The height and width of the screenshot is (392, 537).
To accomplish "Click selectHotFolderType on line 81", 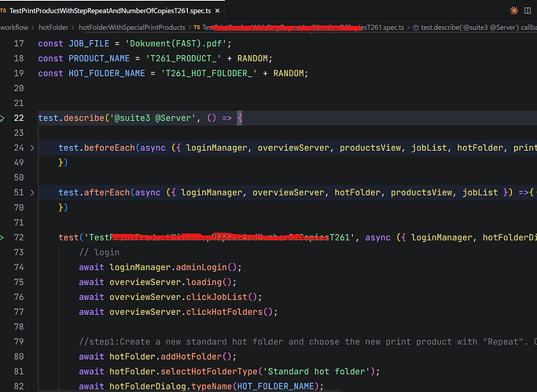I will pos(209,372).
